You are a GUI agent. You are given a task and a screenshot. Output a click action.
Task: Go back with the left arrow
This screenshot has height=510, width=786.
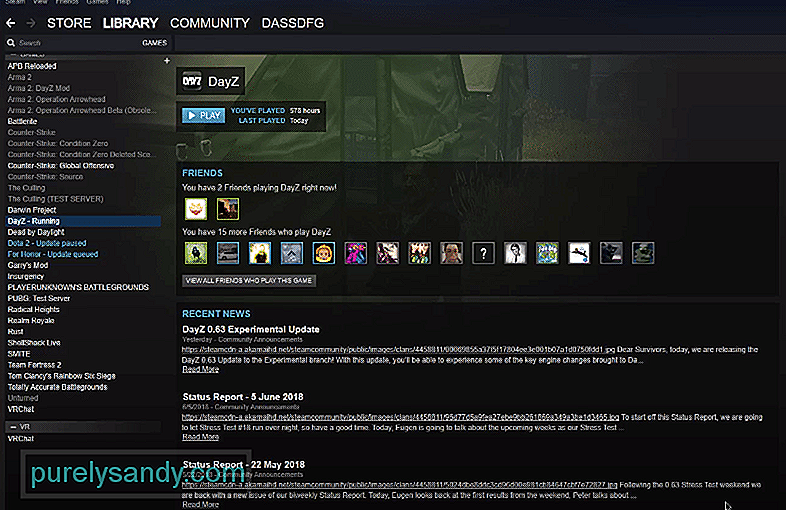pos(11,23)
